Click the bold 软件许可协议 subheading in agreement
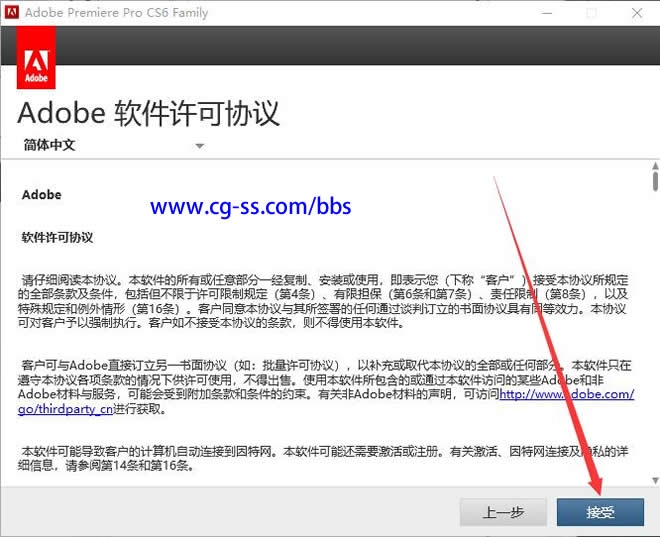 click(57, 238)
